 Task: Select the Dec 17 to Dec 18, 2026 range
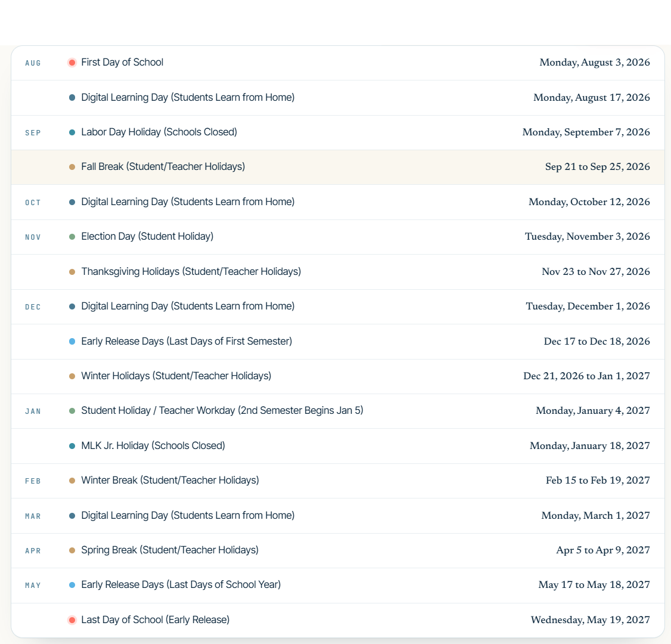(597, 342)
